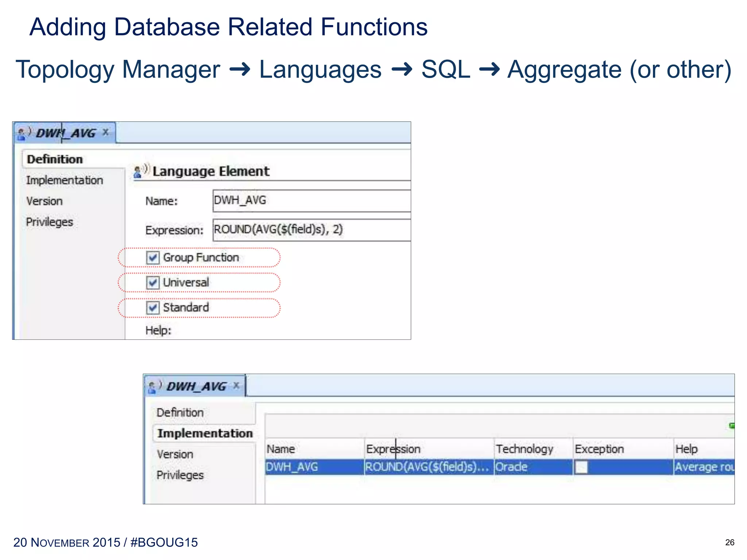Screen dimensions: 747x560
Task: Click the Name input field containing DWH_AVG
Action: coord(311,201)
